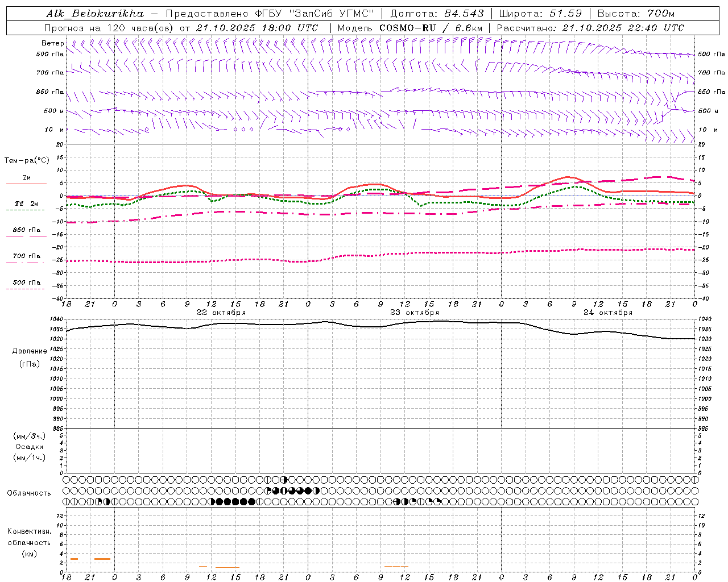The width and height of the screenshot is (728, 582).
Task: Select the "Долгота: 84.543" longitude value
Action: click(437, 14)
